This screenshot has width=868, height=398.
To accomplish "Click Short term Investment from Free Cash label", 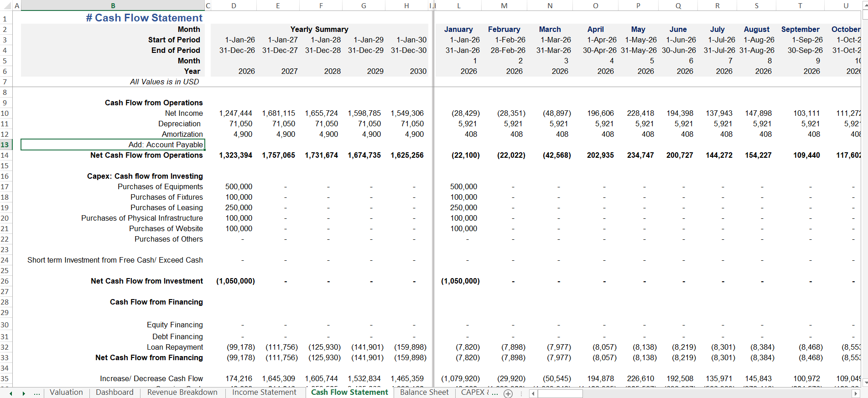I will pyautogui.click(x=115, y=260).
